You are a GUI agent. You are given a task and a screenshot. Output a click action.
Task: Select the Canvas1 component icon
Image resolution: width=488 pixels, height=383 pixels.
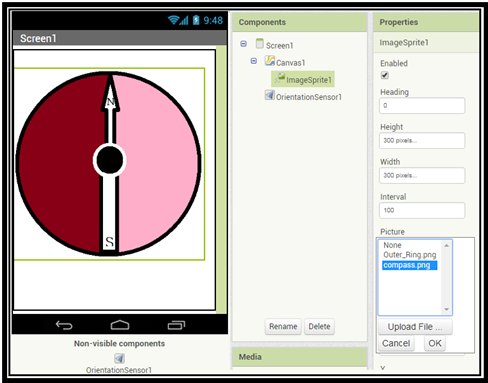270,61
